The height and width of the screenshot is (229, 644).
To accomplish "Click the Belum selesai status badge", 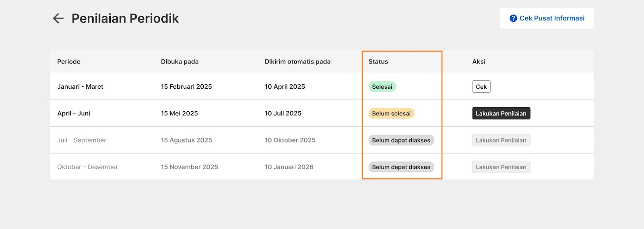I will [x=391, y=113].
